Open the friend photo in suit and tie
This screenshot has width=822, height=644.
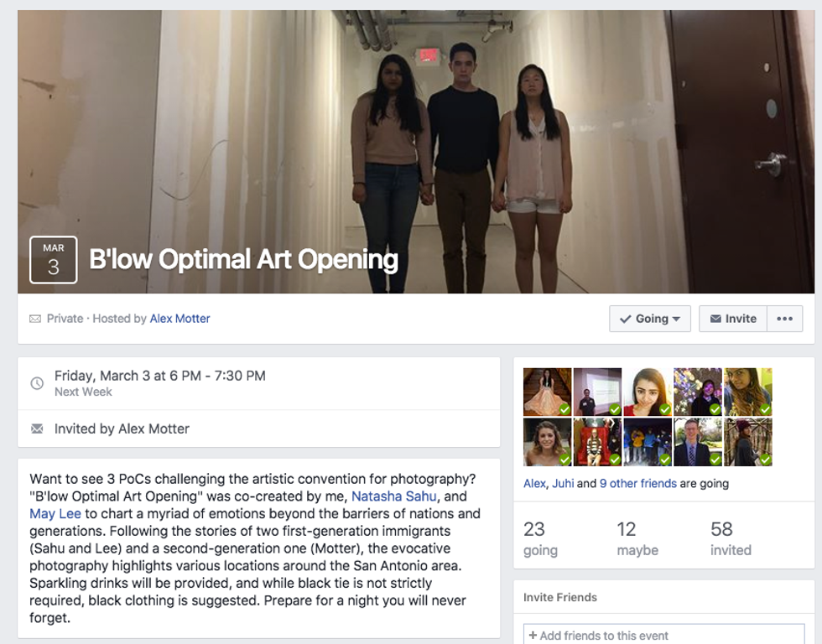(x=698, y=442)
